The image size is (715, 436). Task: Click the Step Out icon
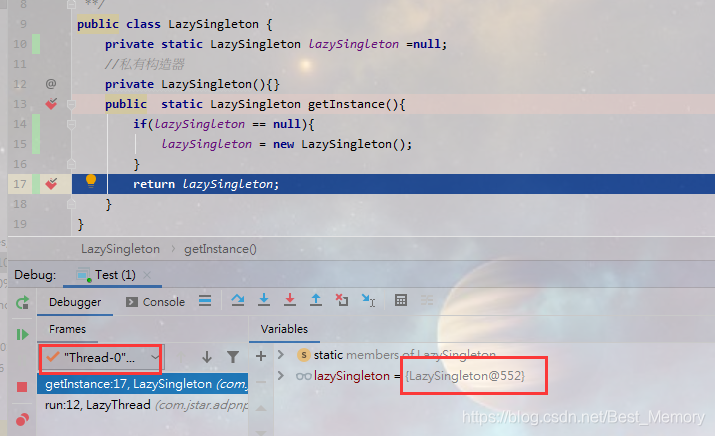pos(316,300)
